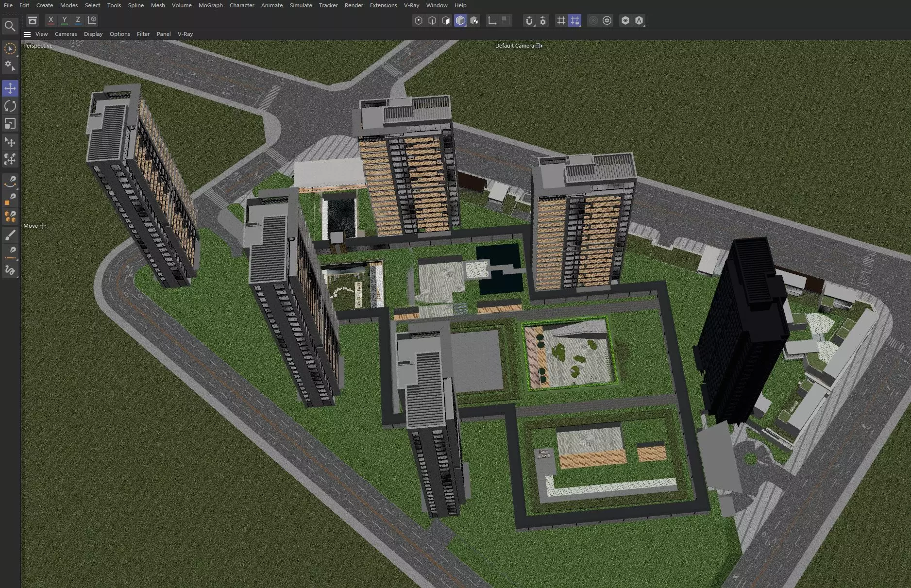Activate the Rotate tool
Viewport: 911px width, 588px height.
click(10, 106)
